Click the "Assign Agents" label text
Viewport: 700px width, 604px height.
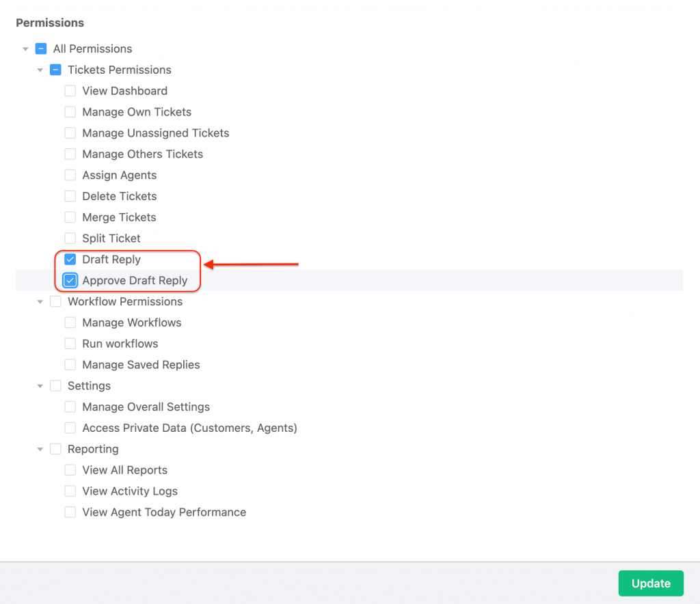[x=119, y=175]
